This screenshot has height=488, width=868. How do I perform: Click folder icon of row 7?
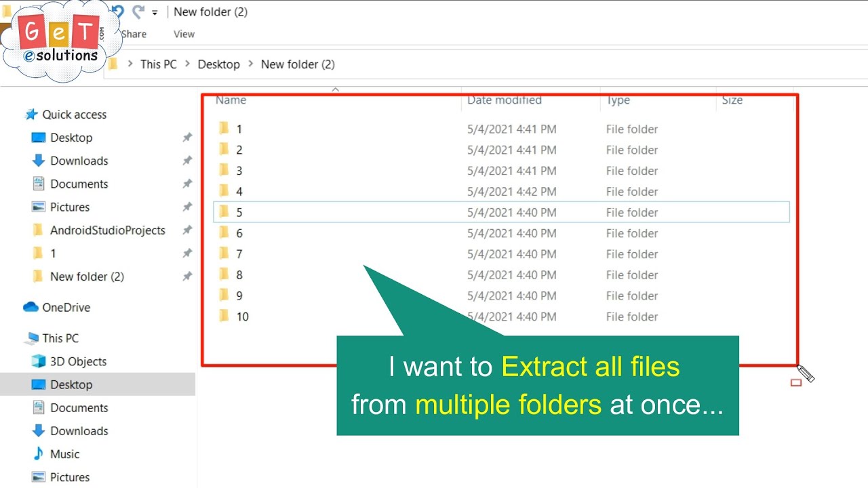pyautogui.click(x=224, y=253)
